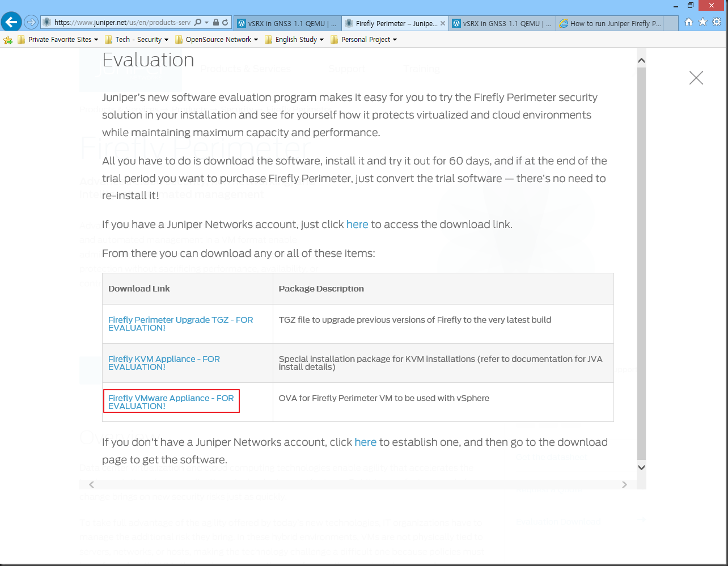Click the 'OVA for Firefly Perimeter VM' description
Screen dimensions: 728x566
[384, 398]
